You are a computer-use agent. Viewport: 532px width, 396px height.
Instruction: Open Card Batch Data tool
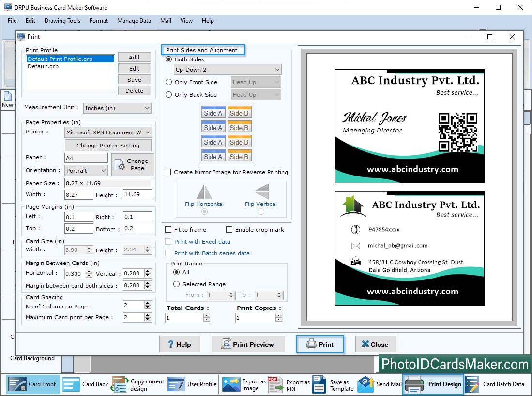pyautogui.click(x=495, y=384)
